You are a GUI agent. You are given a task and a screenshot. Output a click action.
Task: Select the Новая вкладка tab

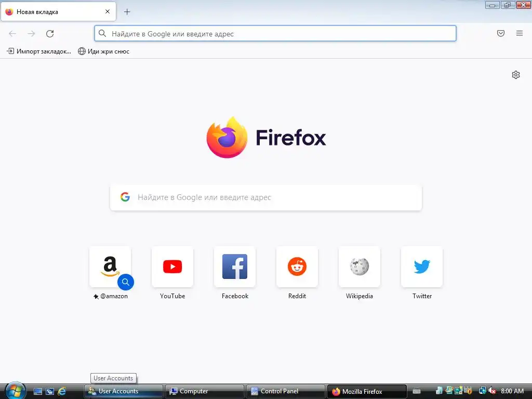point(58,12)
